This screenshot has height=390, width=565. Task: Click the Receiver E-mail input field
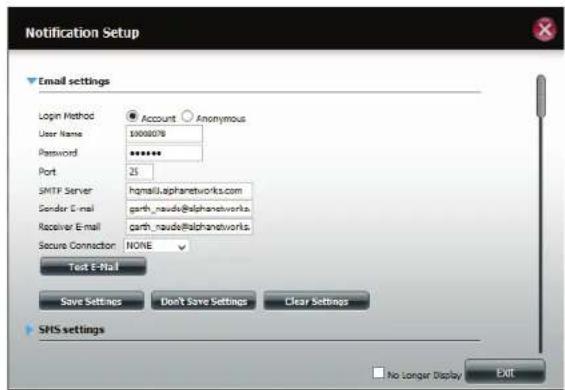tap(189, 227)
